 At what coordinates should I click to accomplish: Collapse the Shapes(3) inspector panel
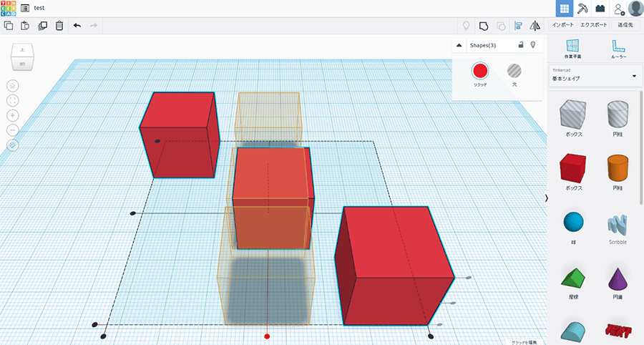(x=459, y=45)
